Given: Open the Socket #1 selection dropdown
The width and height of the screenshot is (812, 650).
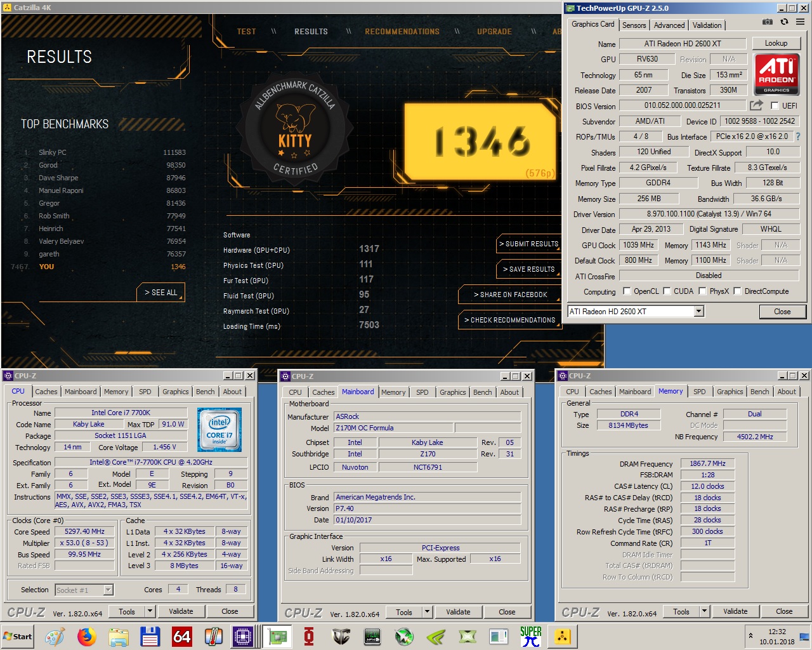Looking at the screenshot, I should [x=84, y=590].
